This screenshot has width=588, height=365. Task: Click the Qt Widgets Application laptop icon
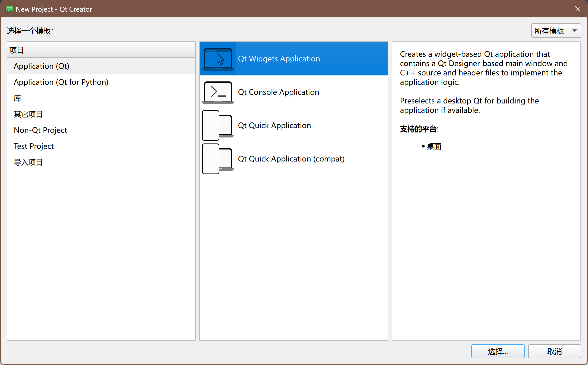click(x=218, y=59)
